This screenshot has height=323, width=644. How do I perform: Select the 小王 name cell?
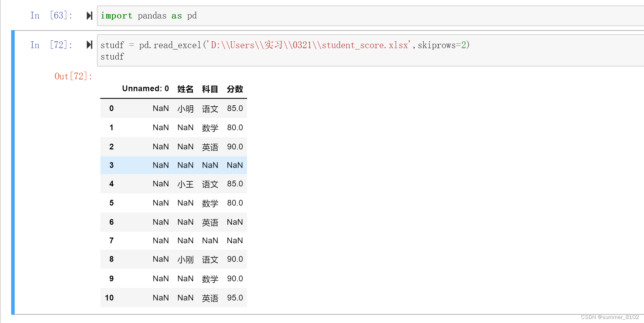[x=185, y=184]
